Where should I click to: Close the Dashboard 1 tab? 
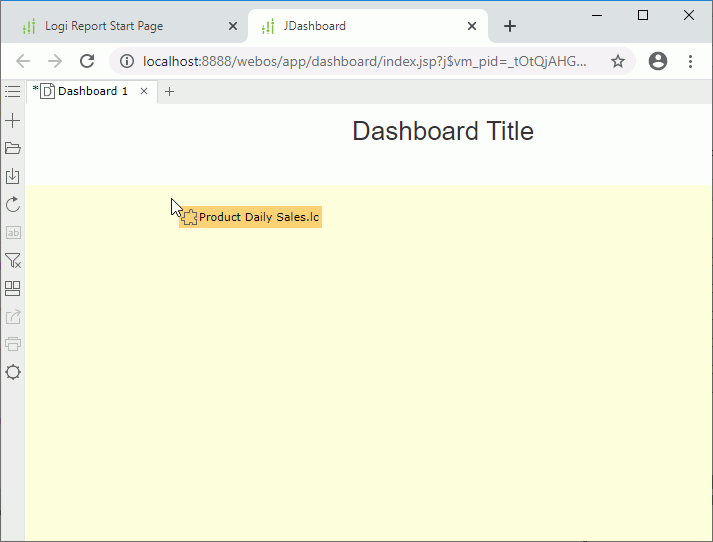[x=144, y=92]
